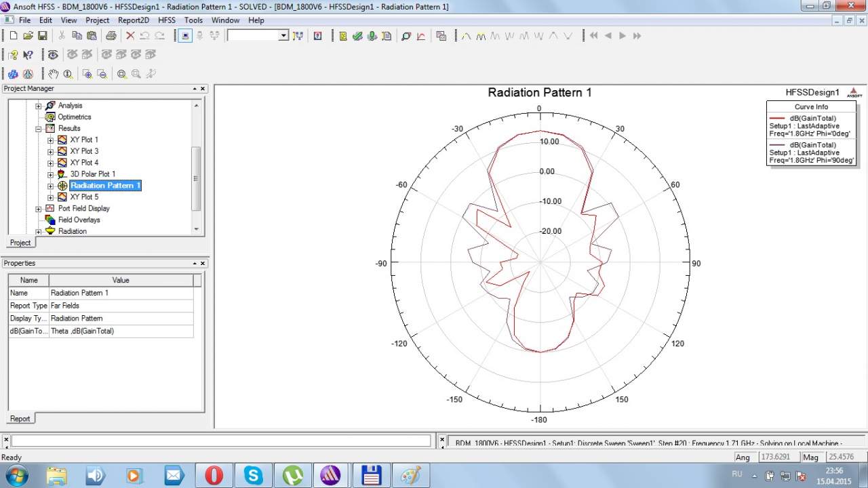Open the Report2D menu
The image size is (868, 488).
(x=134, y=20)
